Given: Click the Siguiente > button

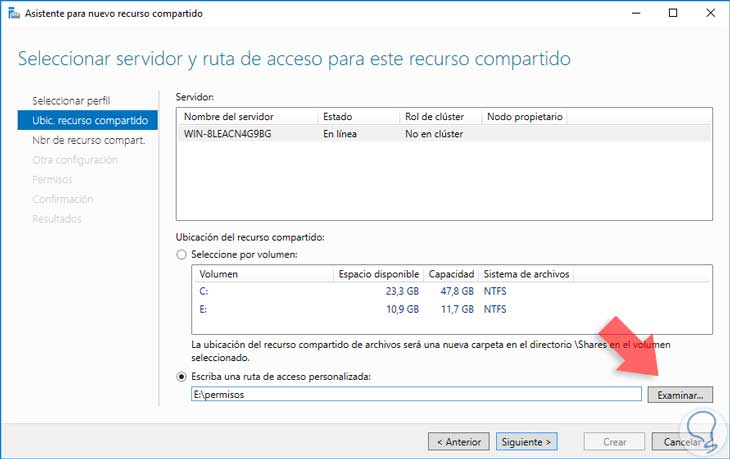Looking at the screenshot, I should [x=526, y=441].
